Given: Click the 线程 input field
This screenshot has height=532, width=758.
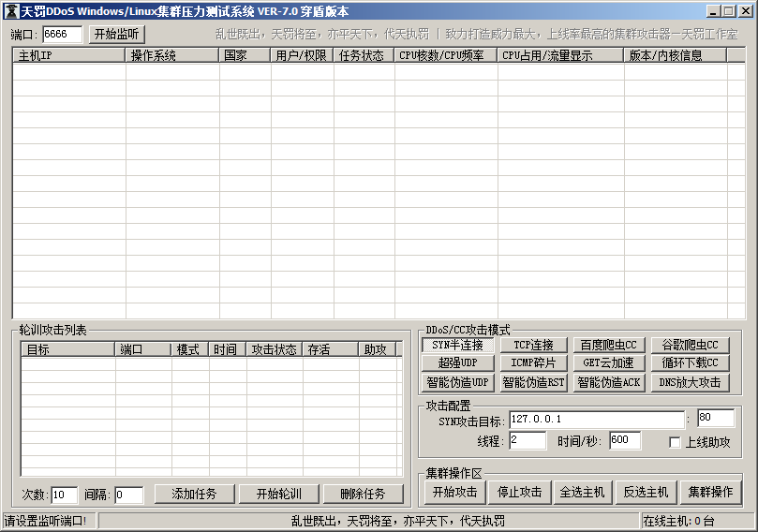Looking at the screenshot, I should click(x=527, y=440).
